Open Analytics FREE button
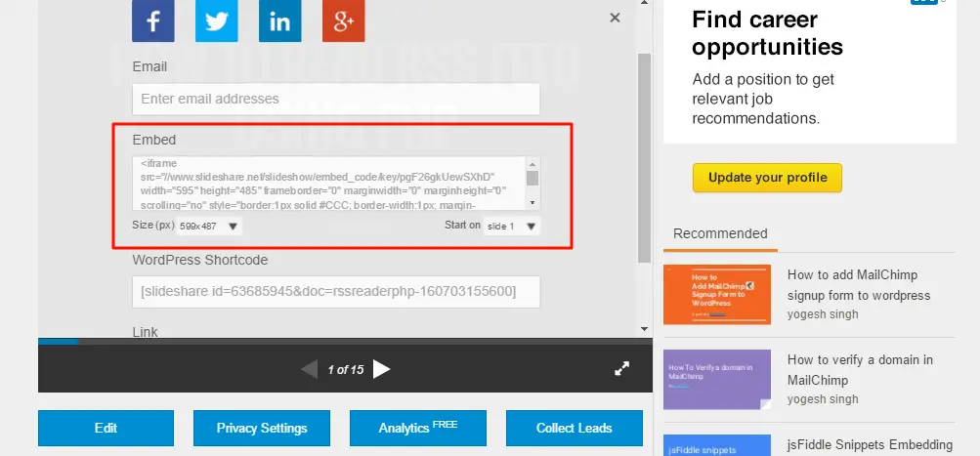This screenshot has width=980, height=456. coord(417,428)
